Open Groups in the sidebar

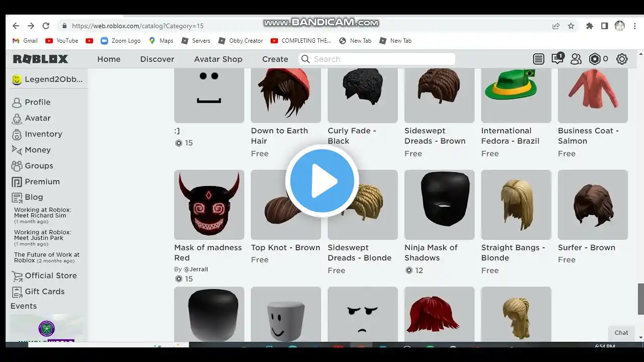pos(32,166)
